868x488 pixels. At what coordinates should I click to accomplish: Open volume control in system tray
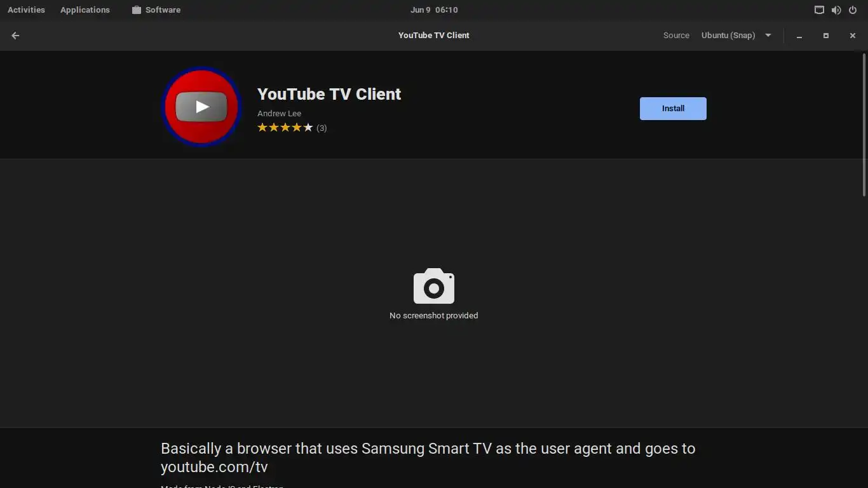click(x=836, y=10)
